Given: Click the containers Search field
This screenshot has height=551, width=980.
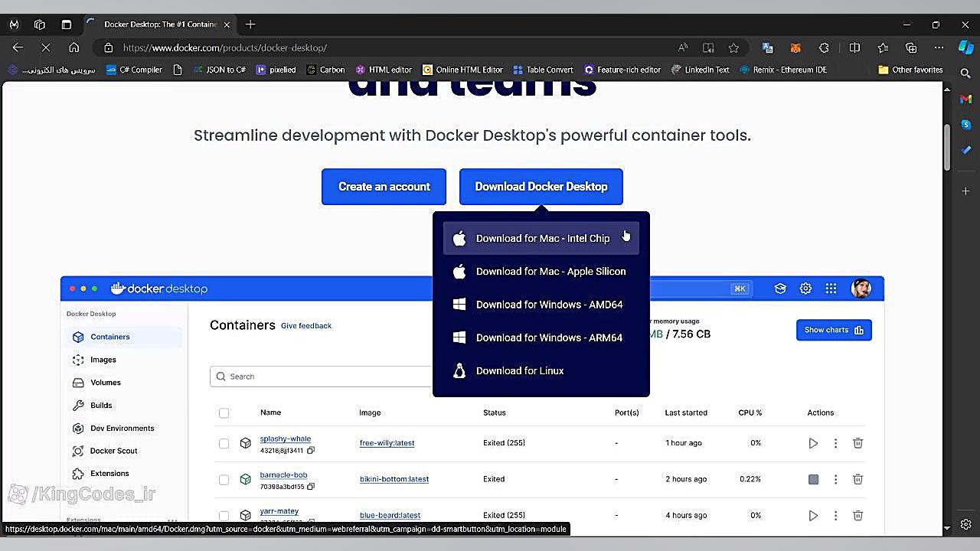Looking at the screenshot, I should coord(322,377).
